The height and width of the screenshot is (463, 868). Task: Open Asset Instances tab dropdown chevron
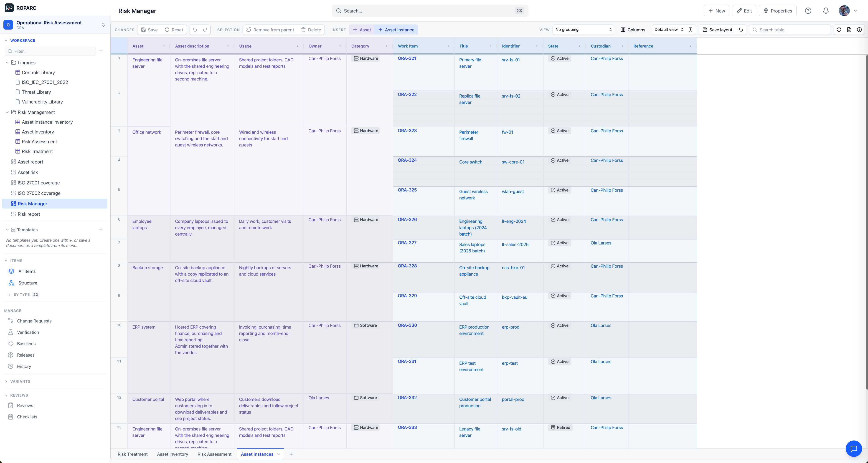pyautogui.click(x=279, y=454)
